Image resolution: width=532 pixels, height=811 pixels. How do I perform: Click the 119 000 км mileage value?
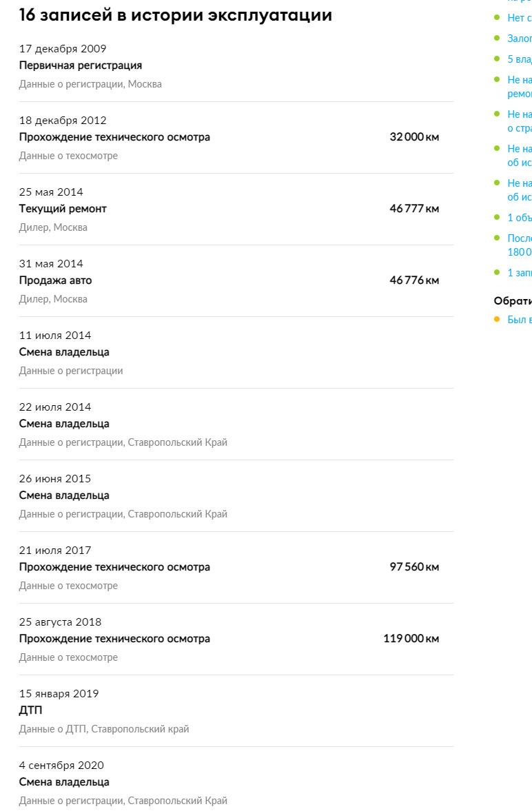coord(411,639)
